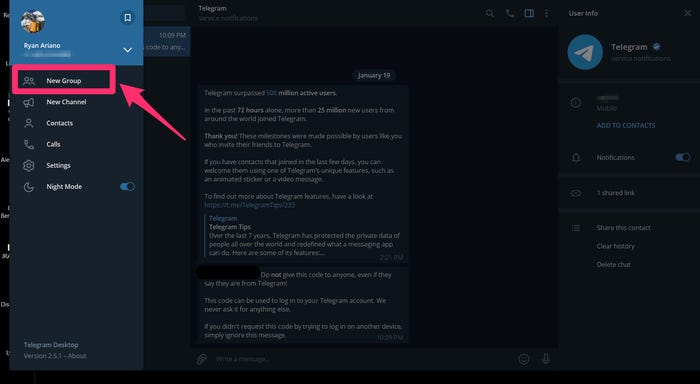Screen dimensions: 700x384
Task: Click the verified badge next to Telegram
Action: 656,47
